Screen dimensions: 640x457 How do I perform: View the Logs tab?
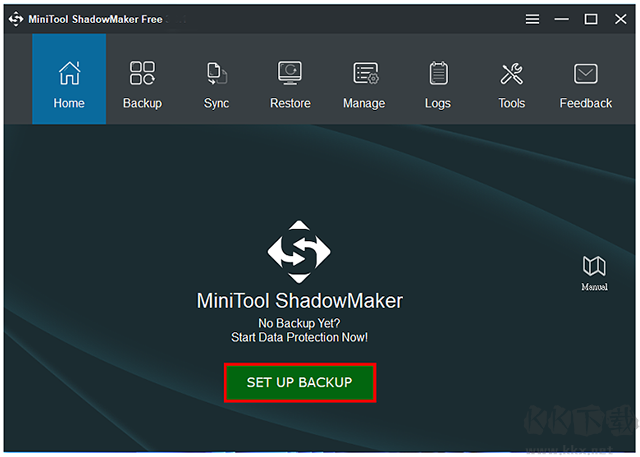click(438, 79)
